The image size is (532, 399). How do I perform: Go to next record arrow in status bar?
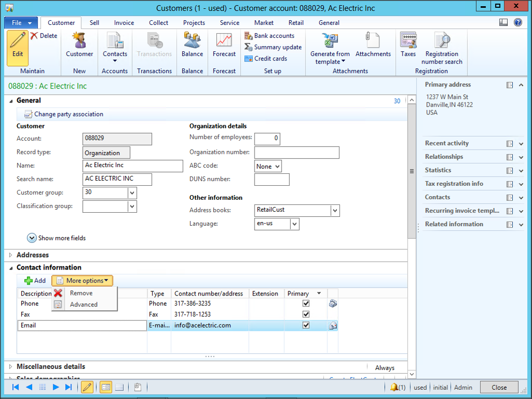coord(56,387)
